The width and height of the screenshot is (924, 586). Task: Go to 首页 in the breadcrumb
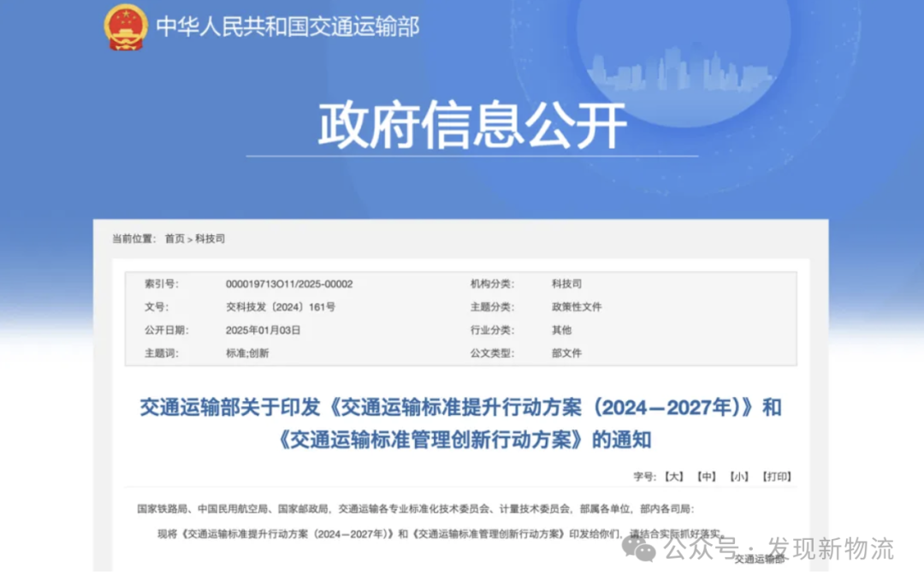click(175, 239)
